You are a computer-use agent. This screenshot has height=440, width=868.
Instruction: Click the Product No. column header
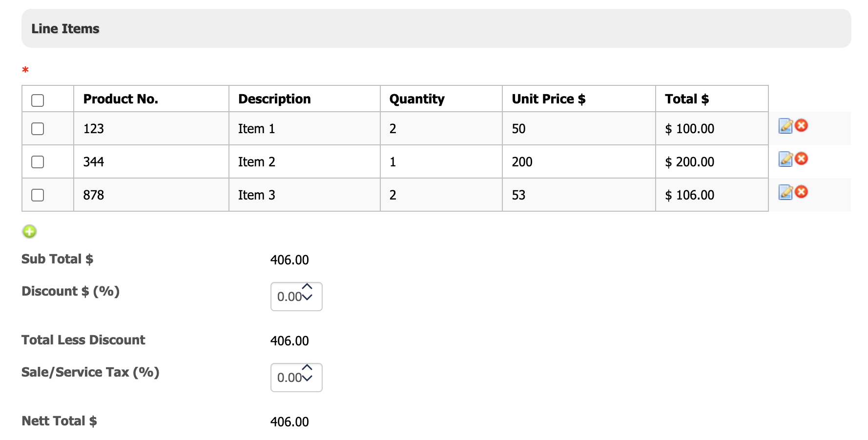pos(121,99)
